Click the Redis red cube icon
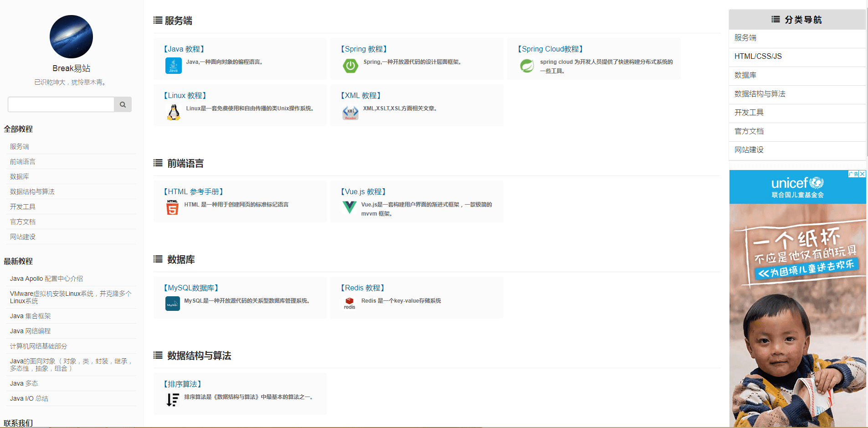This screenshot has width=868, height=428. click(x=349, y=303)
